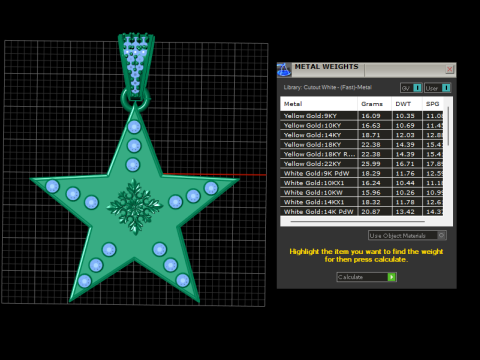Click the 25.99 grams value

coord(371,164)
